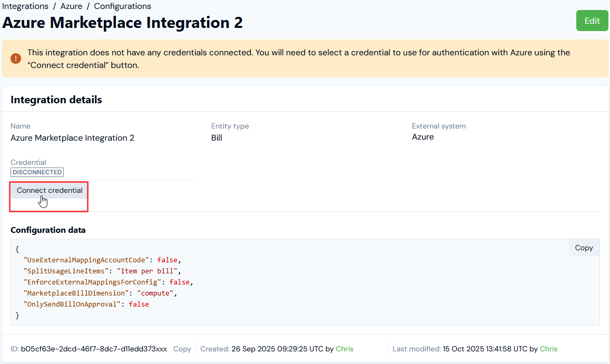
Task: Click the "UseExternalMappingAccountCode" JSON line
Action: tap(102, 260)
